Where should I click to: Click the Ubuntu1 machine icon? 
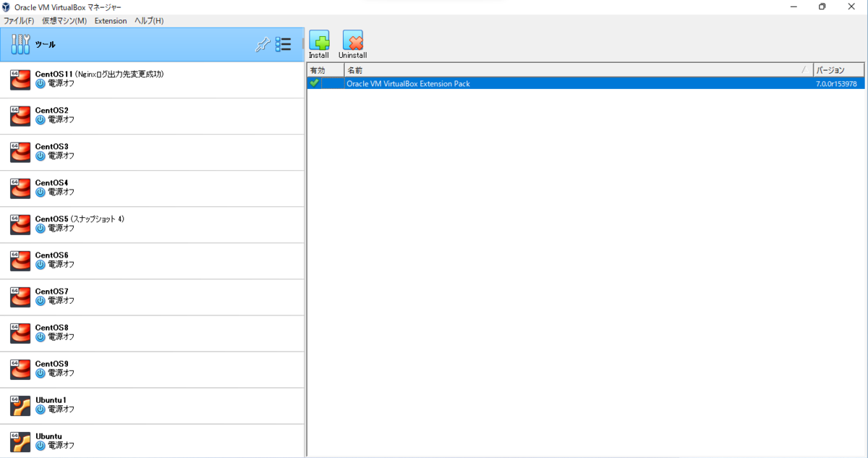tap(20, 405)
